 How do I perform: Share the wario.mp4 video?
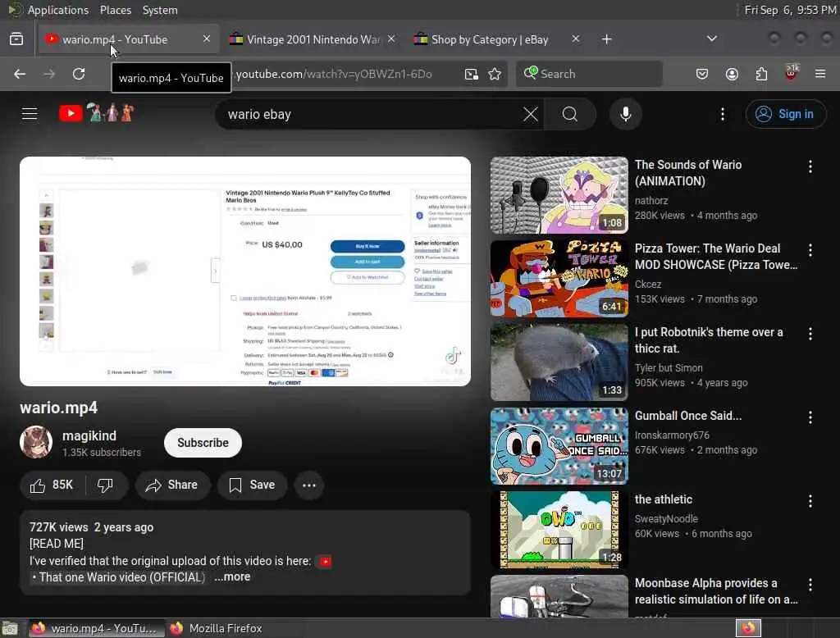[172, 485]
